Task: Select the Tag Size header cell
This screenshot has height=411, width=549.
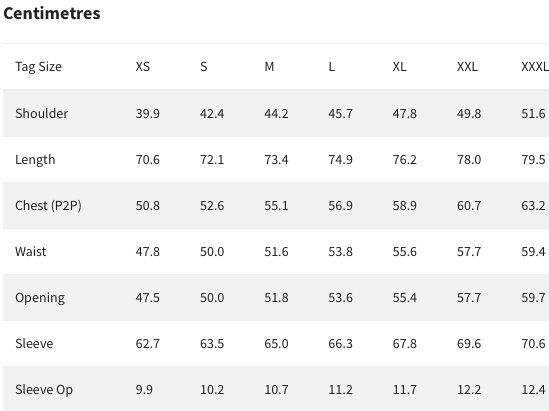Action: 39,66
